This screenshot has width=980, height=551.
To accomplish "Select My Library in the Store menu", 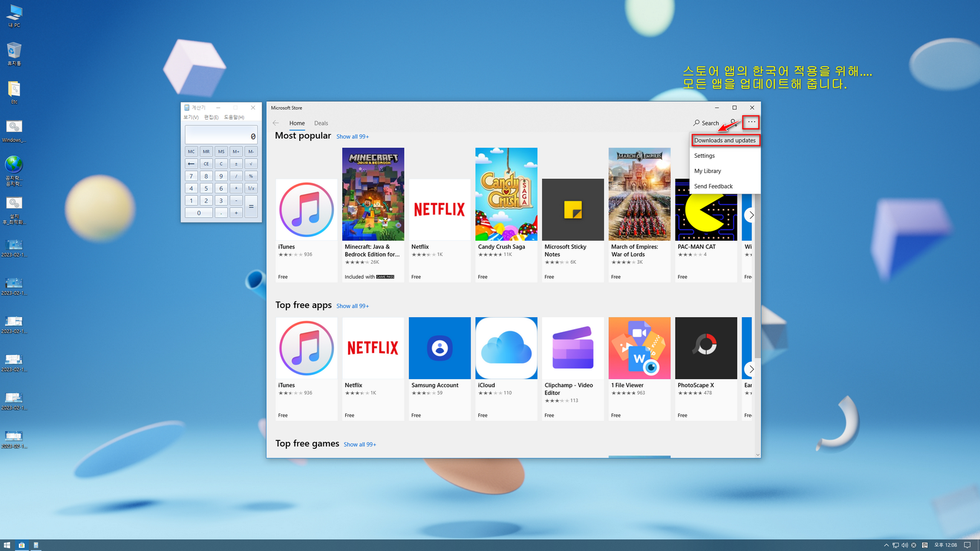I will coord(725,171).
